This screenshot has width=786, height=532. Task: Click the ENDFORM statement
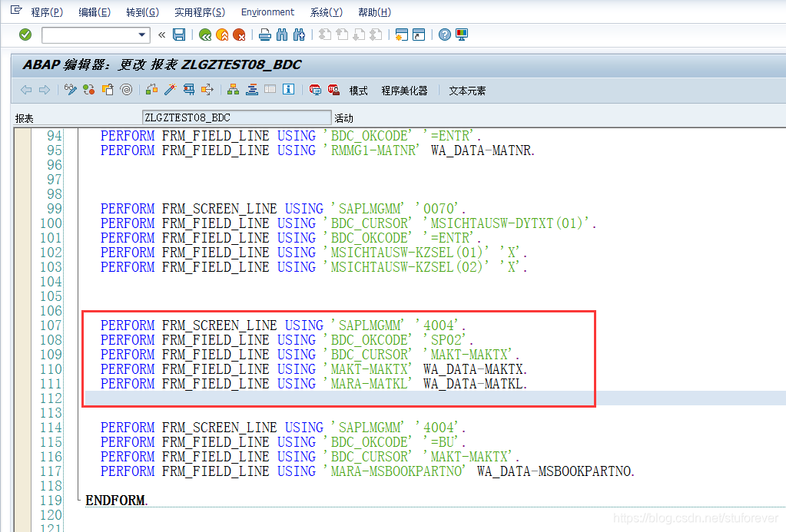click(116, 501)
